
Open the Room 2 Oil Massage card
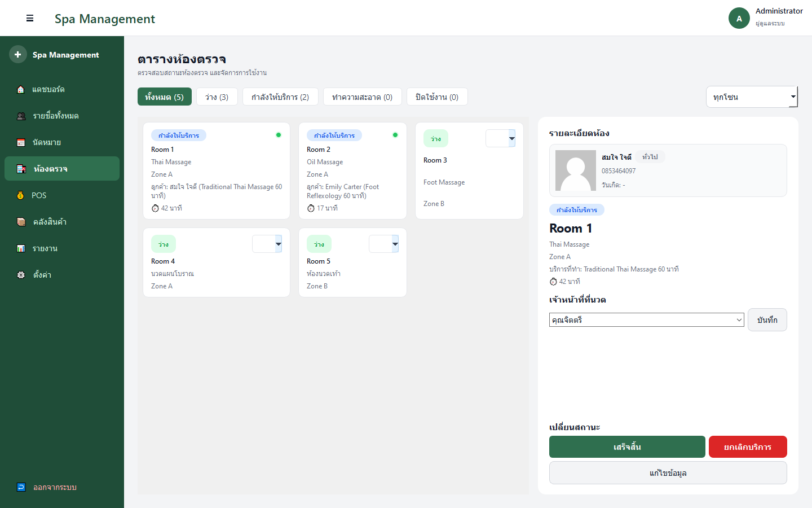point(352,170)
